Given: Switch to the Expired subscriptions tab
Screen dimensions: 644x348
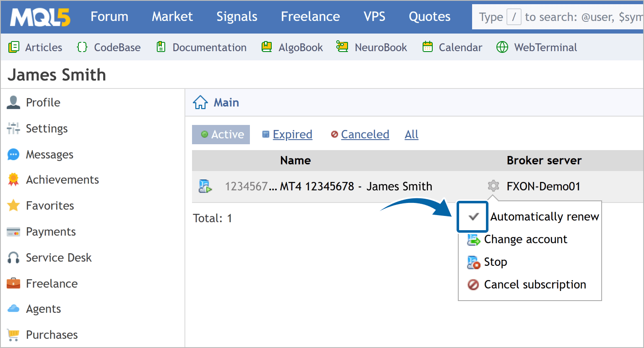Looking at the screenshot, I should [293, 135].
